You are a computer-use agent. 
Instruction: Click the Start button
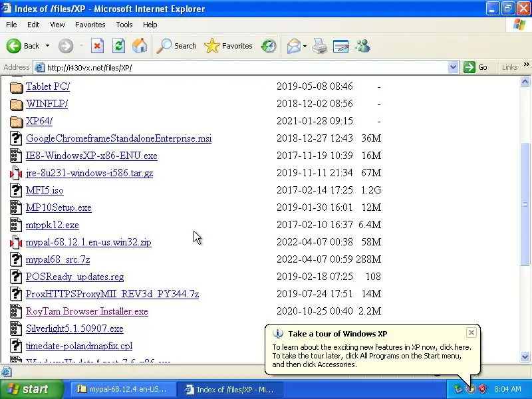[x=31, y=389]
